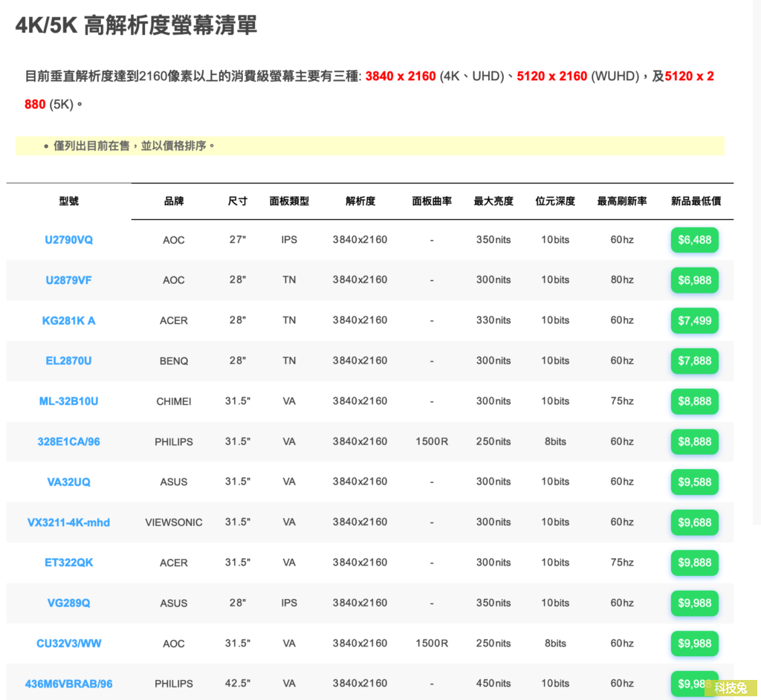Image resolution: width=761 pixels, height=700 pixels.
Task: Click 1500R curvature in CU32V3/WW row
Action: tap(432, 644)
